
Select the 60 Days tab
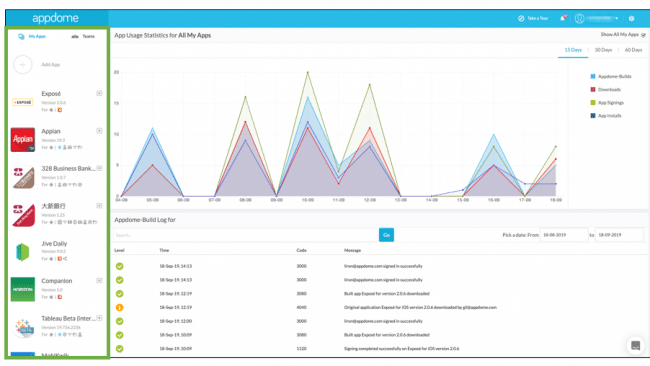pos(633,50)
